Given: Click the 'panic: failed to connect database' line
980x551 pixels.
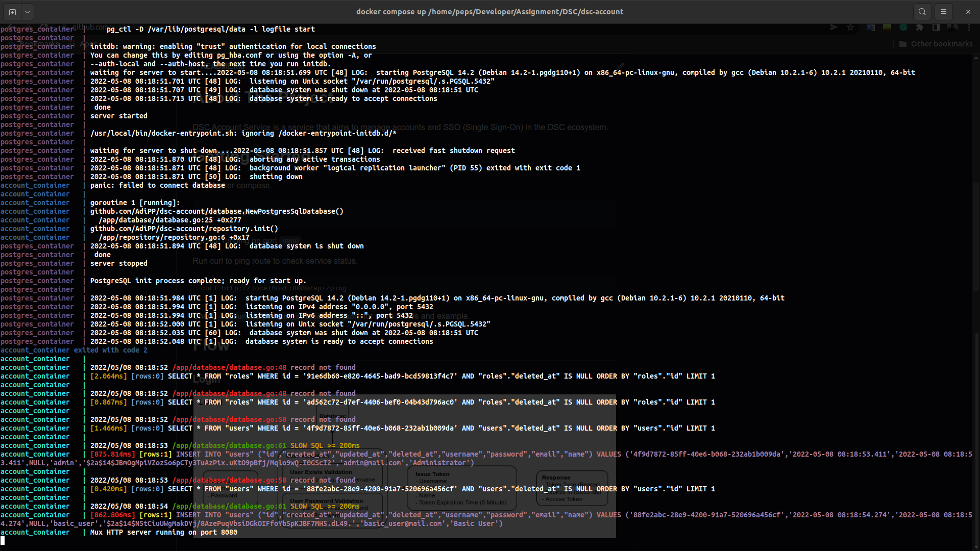Looking at the screenshot, I should pos(157,185).
